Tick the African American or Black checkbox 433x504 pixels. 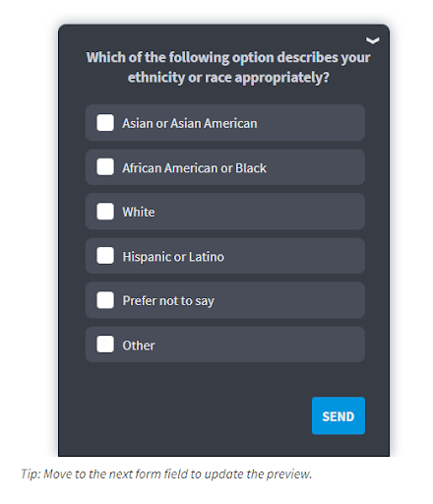click(x=105, y=167)
